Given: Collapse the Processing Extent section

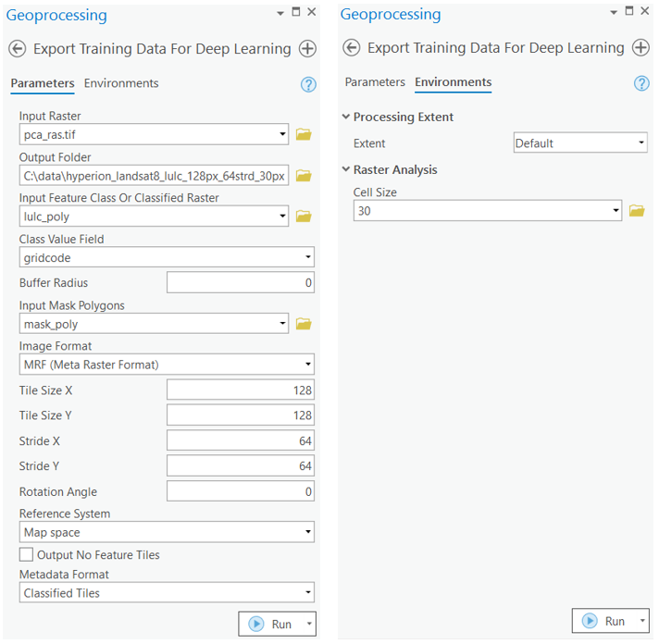Looking at the screenshot, I should coord(346,118).
